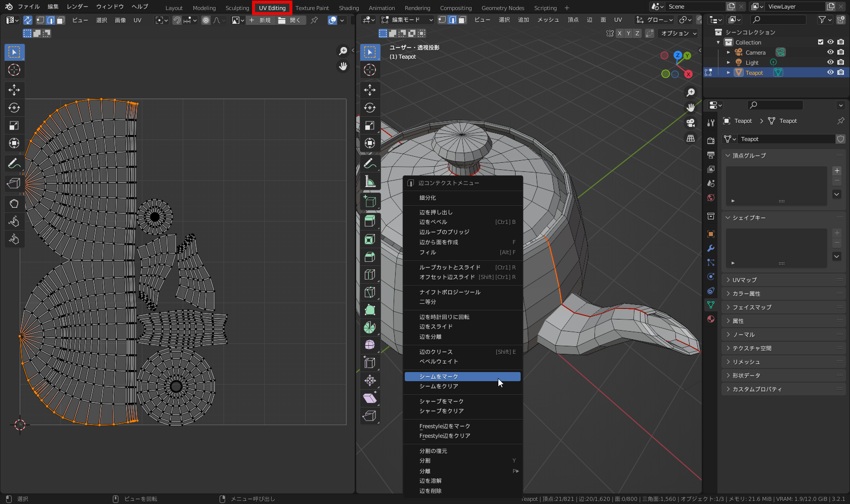Viewport: 850px width, 504px height.
Task: Open the Material Properties tab
Action: click(x=710, y=319)
